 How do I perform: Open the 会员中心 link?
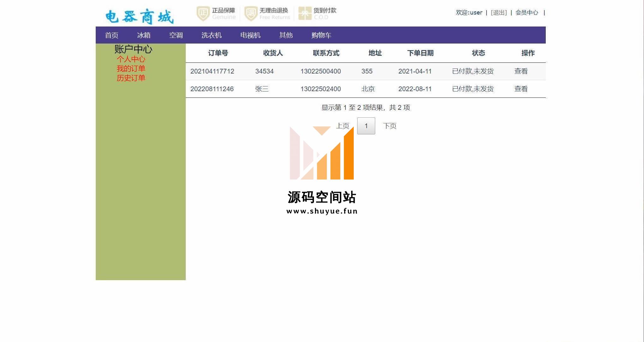click(x=527, y=13)
